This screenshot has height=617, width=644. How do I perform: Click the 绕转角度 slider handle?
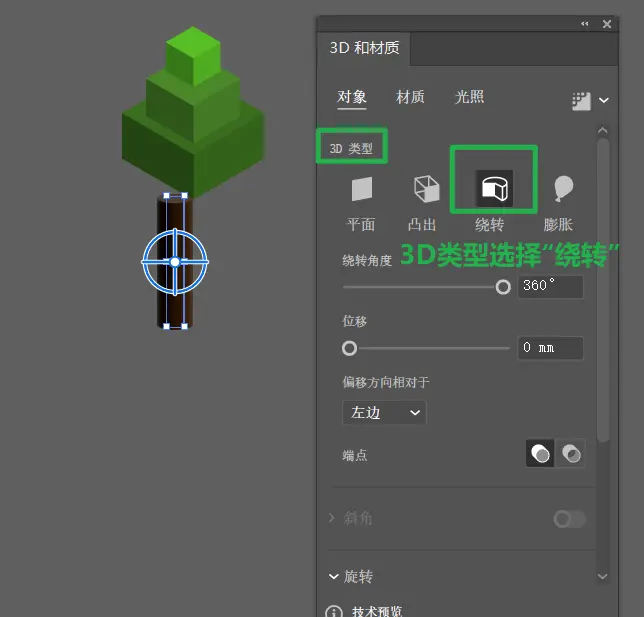(x=503, y=287)
